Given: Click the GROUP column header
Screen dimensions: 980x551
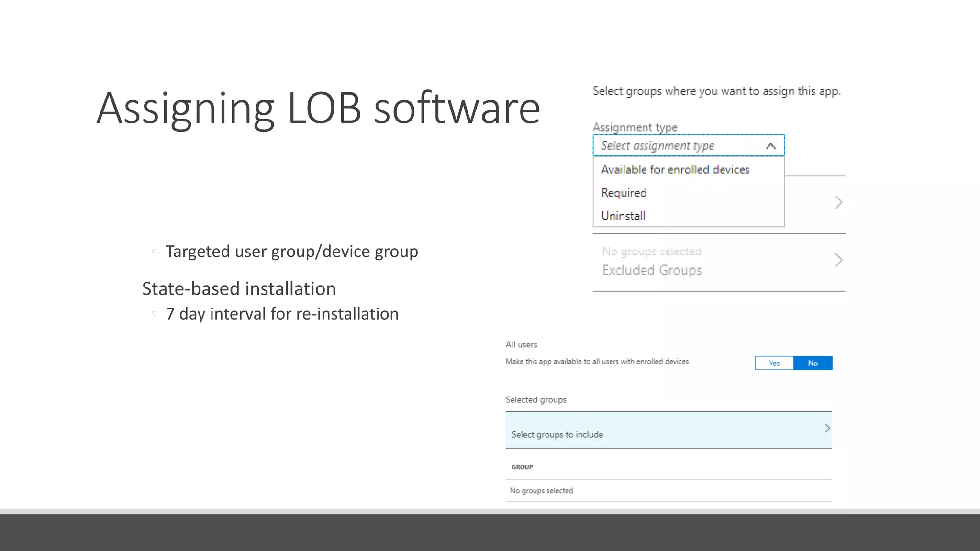Looking at the screenshot, I should pyautogui.click(x=522, y=467).
